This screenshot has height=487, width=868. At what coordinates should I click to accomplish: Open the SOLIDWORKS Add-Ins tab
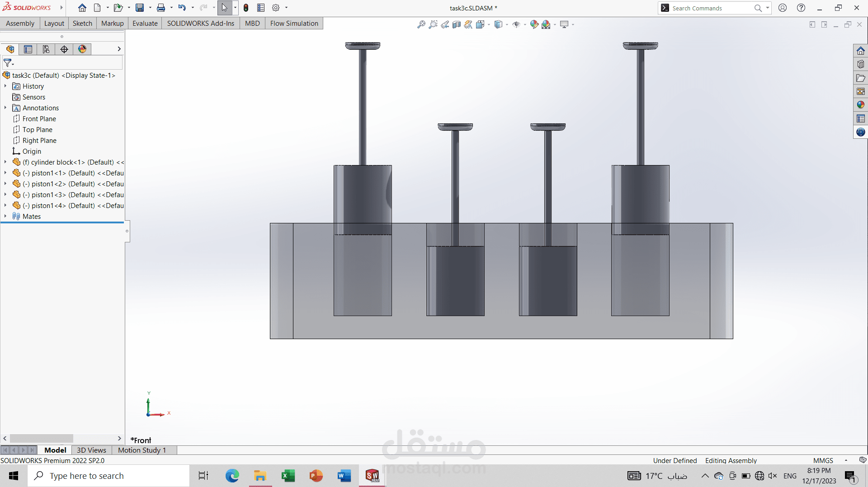click(x=201, y=24)
